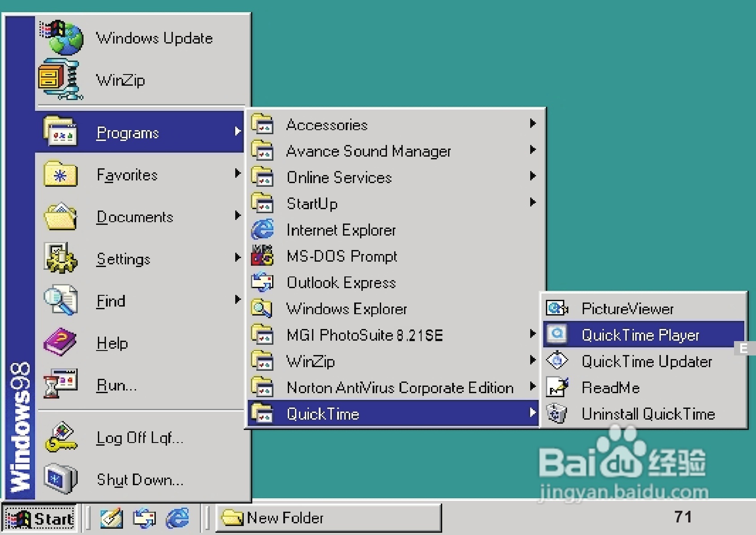
Task: Click the QuickTime Updater diamond icon
Action: click(557, 360)
